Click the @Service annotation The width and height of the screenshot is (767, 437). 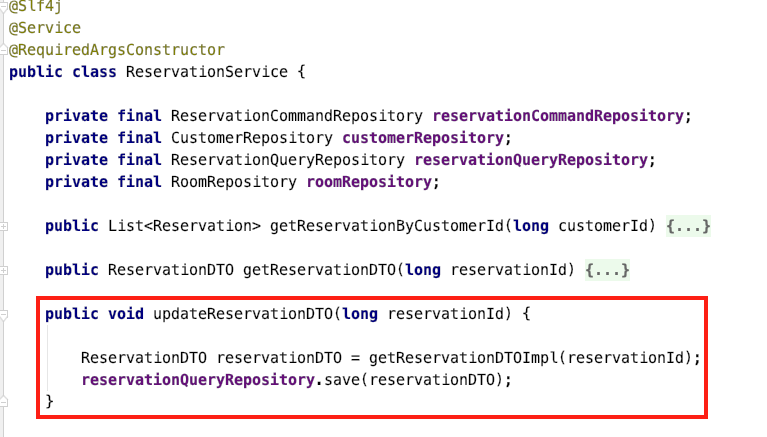click(x=45, y=28)
